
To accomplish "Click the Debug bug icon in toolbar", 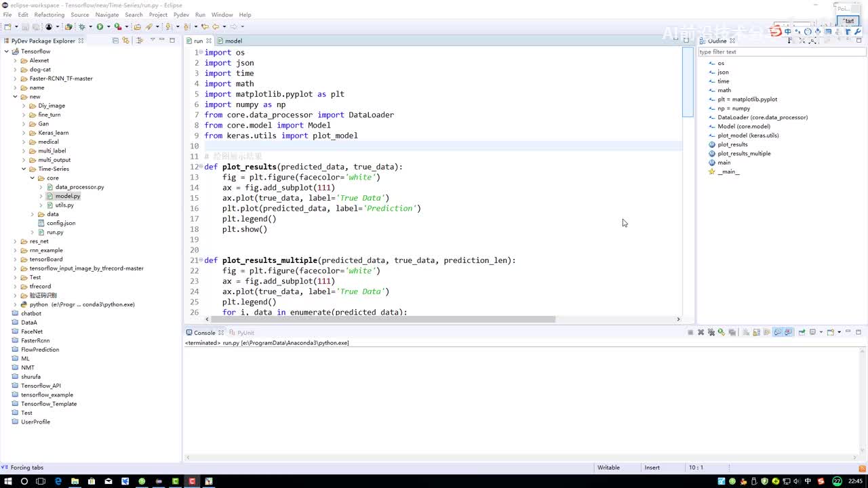I will pos(81,26).
